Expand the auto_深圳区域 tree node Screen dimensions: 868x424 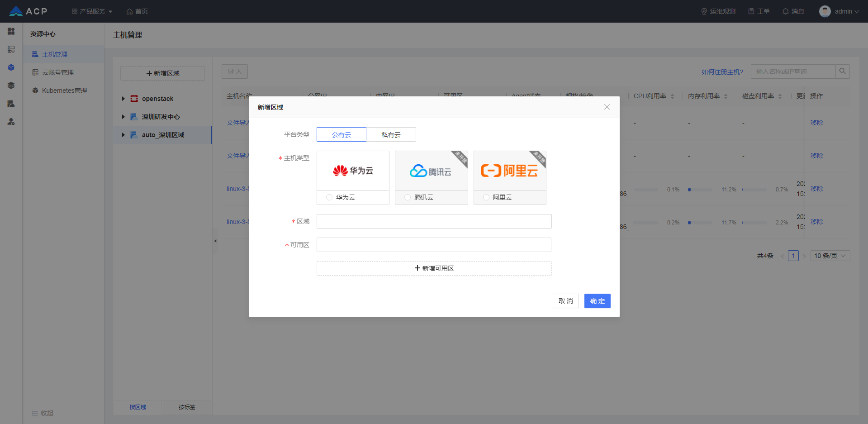point(123,135)
